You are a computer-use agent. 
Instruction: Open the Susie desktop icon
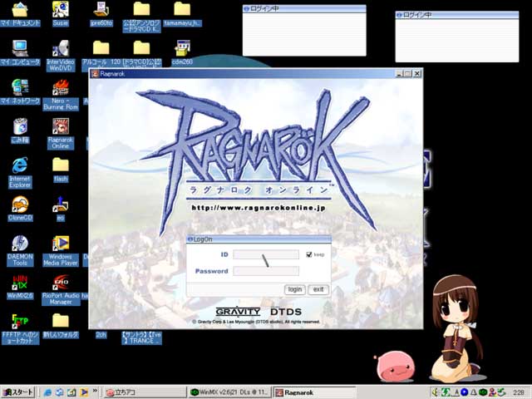pyautogui.click(x=60, y=10)
